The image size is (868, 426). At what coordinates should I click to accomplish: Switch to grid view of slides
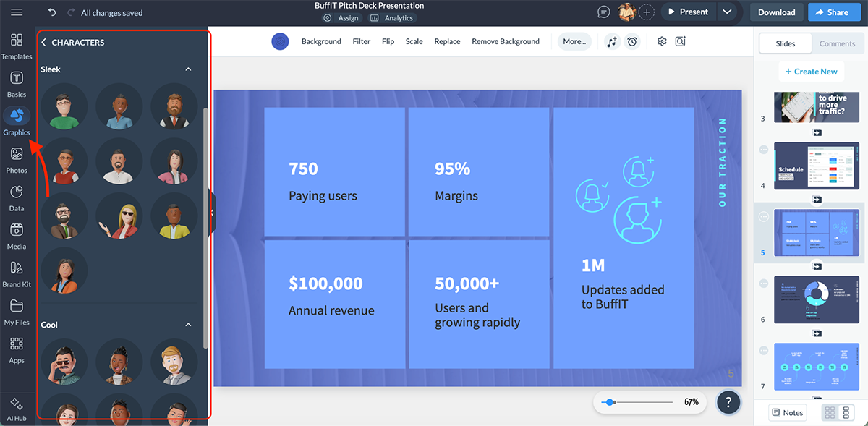pyautogui.click(x=830, y=412)
